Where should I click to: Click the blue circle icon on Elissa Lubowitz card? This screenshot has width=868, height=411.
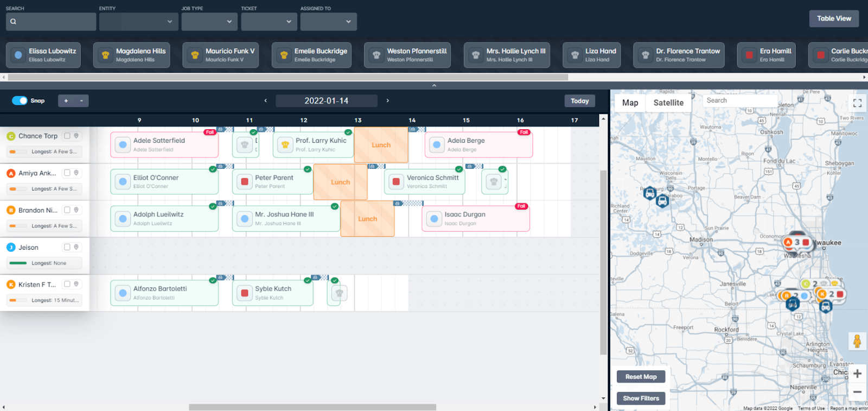point(18,55)
